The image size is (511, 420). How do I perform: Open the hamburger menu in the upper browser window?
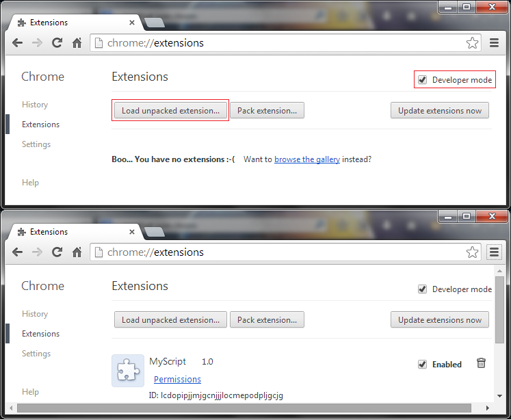tap(494, 43)
